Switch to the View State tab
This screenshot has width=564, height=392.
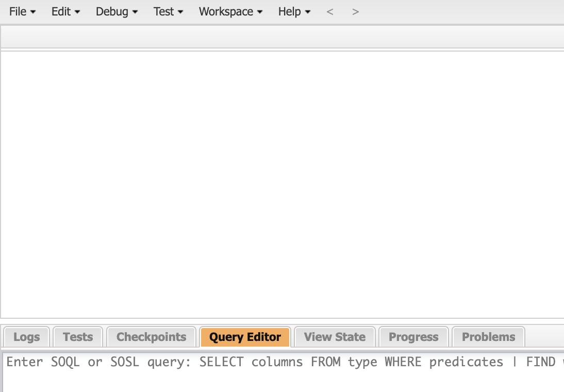click(x=335, y=337)
